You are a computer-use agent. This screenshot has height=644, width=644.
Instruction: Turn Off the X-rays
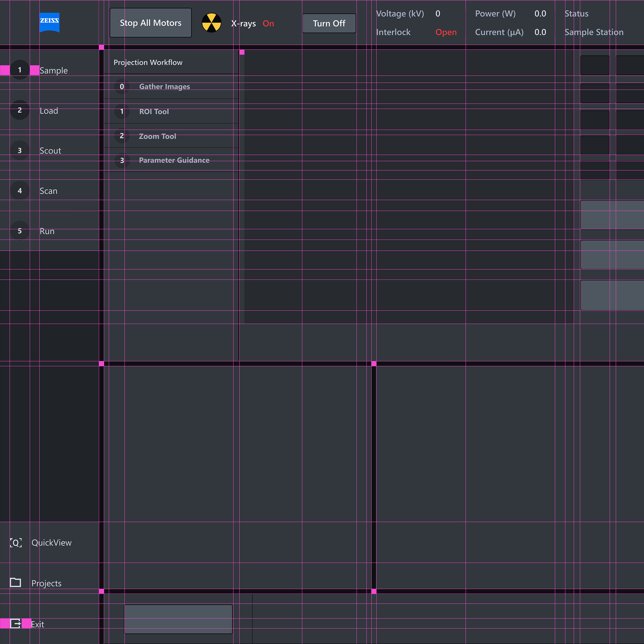coord(329,23)
